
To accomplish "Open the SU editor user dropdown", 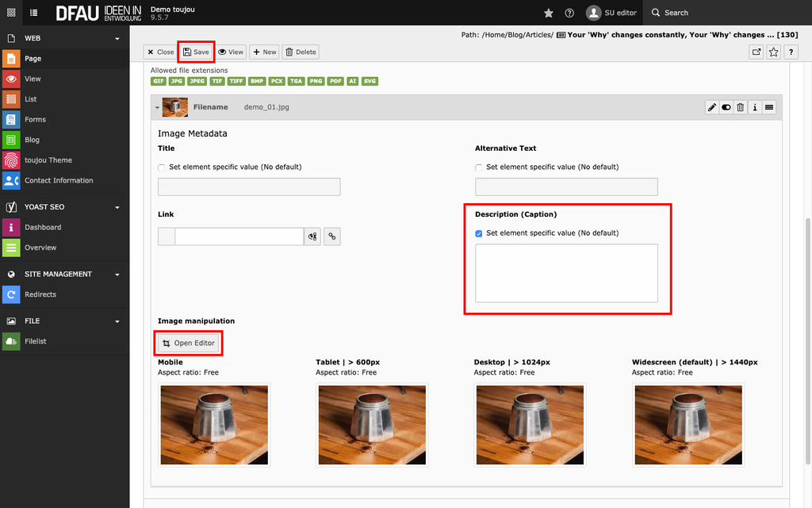I will [611, 13].
